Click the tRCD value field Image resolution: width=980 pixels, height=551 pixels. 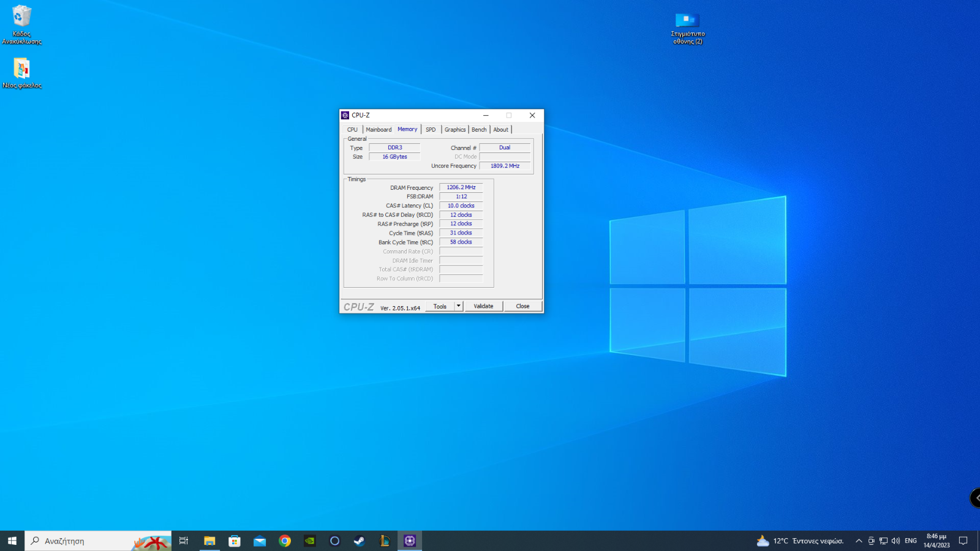[461, 215]
